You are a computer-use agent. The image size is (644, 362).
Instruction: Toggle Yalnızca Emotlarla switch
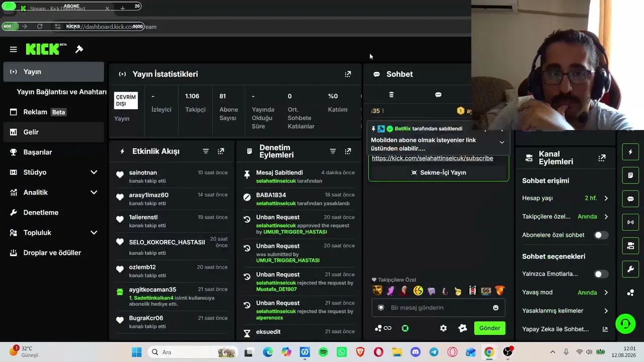[x=601, y=274]
